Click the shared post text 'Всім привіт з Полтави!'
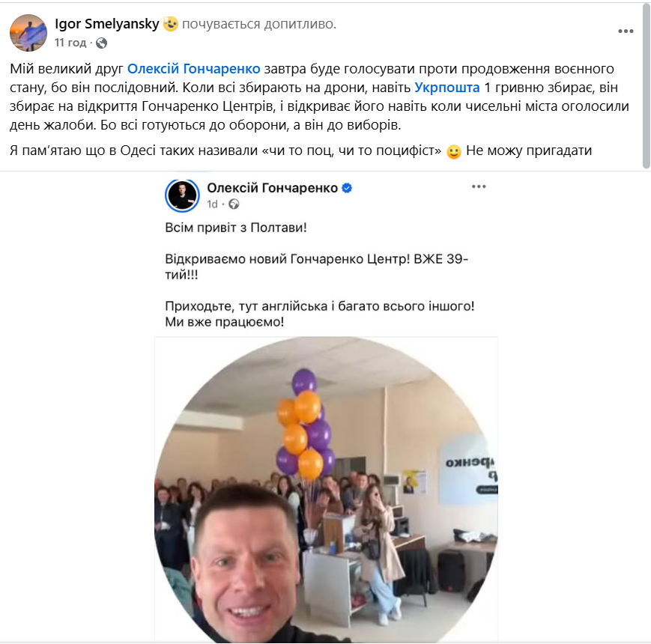651x644 pixels. (236, 228)
